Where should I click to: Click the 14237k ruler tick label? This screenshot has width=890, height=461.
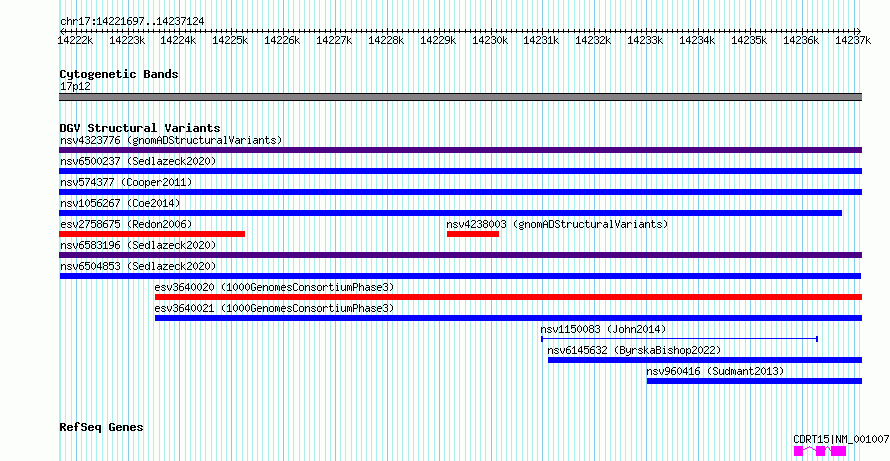coord(853,40)
